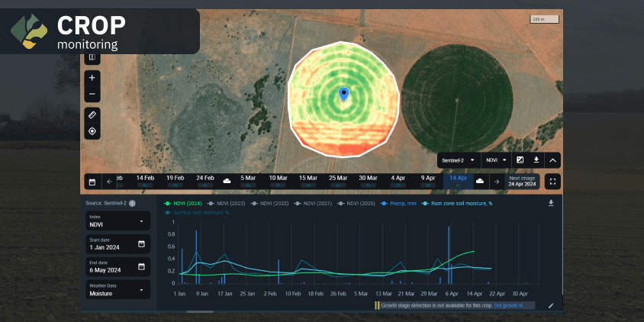Click the pencil edit icon below the chart
The height and width of the screenshot is (322, 644).
(551, 305)
